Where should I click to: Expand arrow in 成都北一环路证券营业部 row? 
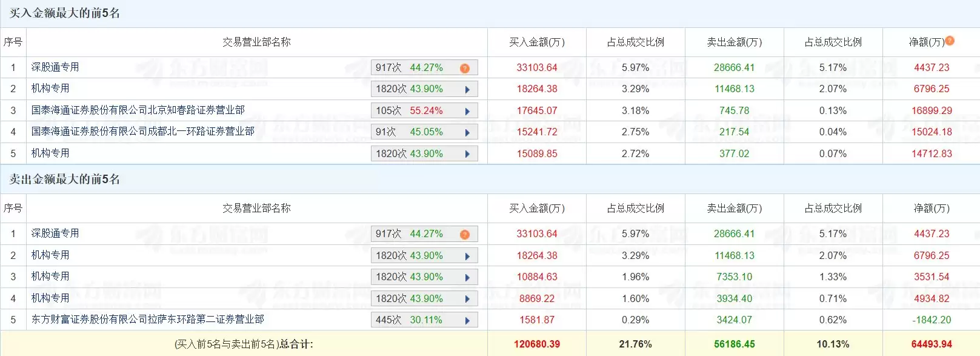pyautogui.click(x=467, y=132)
